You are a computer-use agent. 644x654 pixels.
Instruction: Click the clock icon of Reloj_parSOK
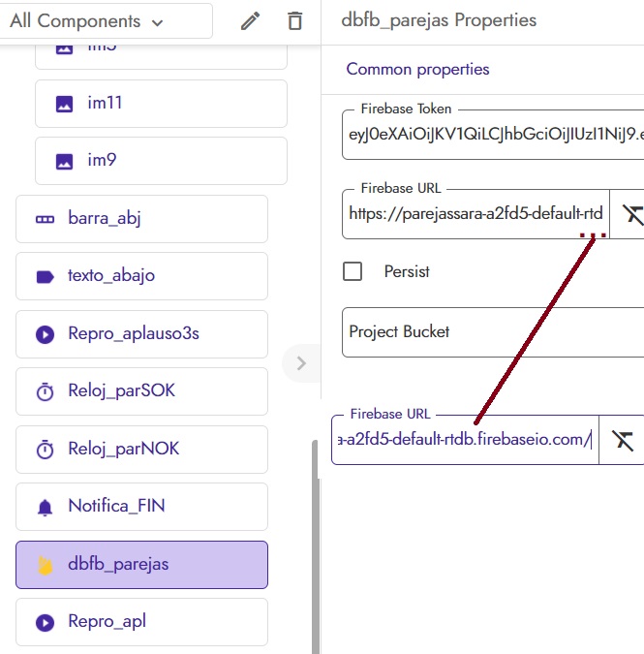point(45,391)
